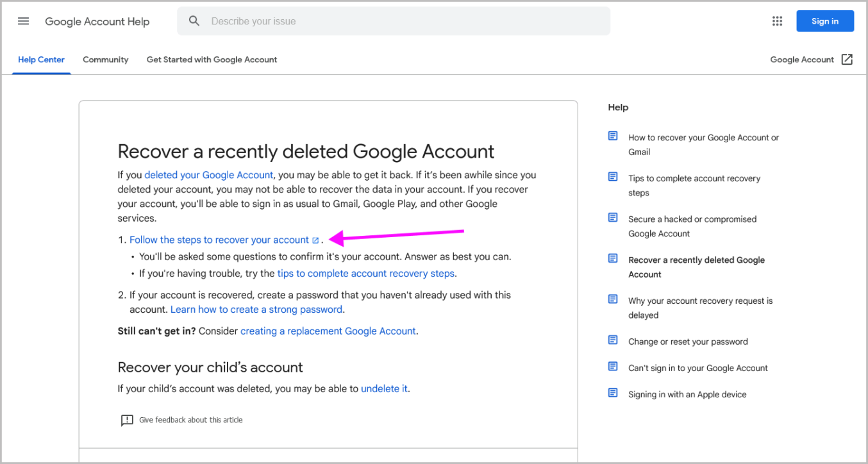
Task: Click article icon beside Secure a hacked account
Action: [613, 218]
